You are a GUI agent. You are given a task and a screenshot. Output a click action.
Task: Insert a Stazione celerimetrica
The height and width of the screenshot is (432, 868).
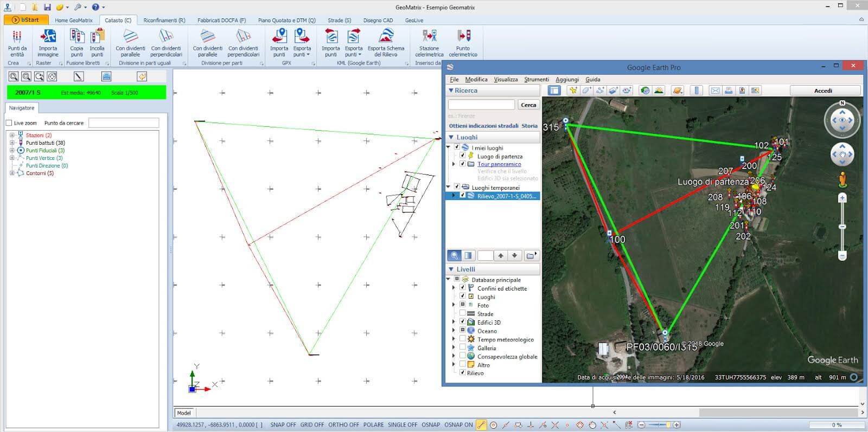(x=429, y=43)
